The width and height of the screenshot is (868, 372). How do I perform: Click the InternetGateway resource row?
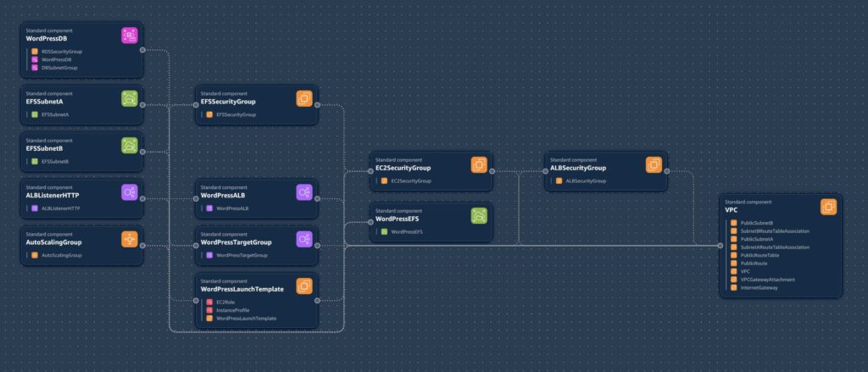[x=754, y=288]
